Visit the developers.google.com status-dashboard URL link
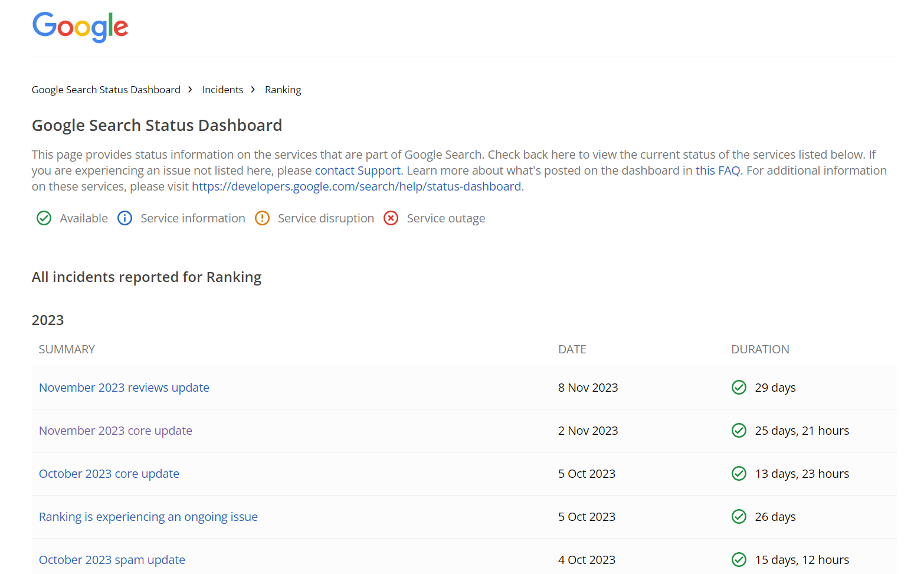 (x=356, y=186)
